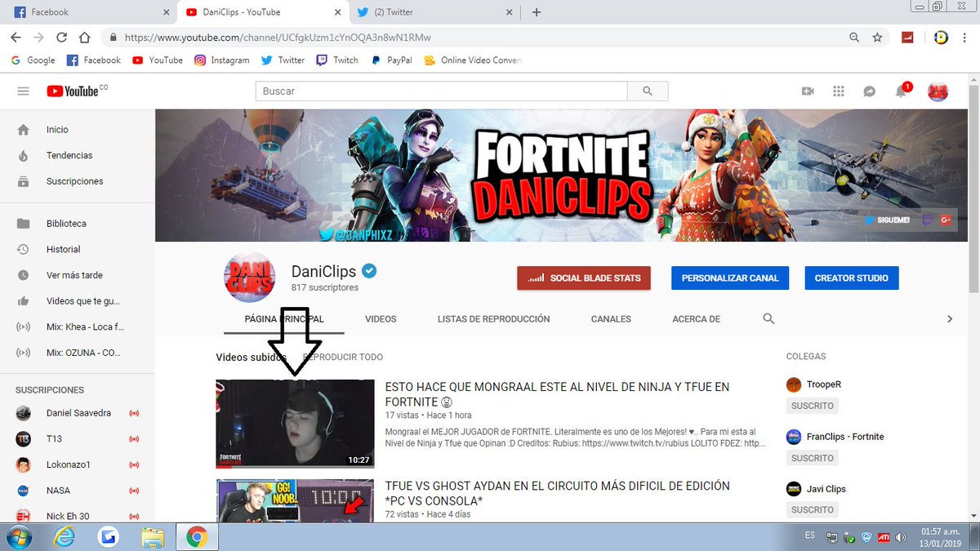Open the notifications bell
The height and width of the screenshot is (551, 980).
tap(901, 91)
